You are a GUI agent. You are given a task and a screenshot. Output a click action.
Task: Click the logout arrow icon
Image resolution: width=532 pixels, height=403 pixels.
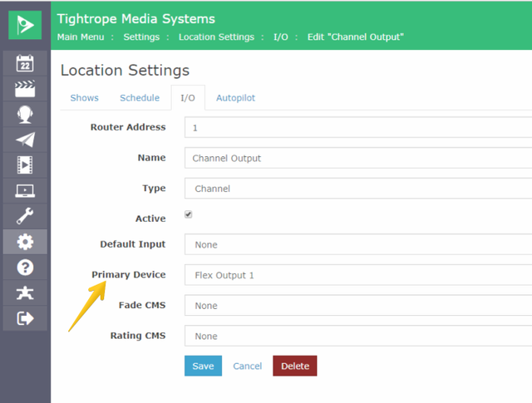25,318
